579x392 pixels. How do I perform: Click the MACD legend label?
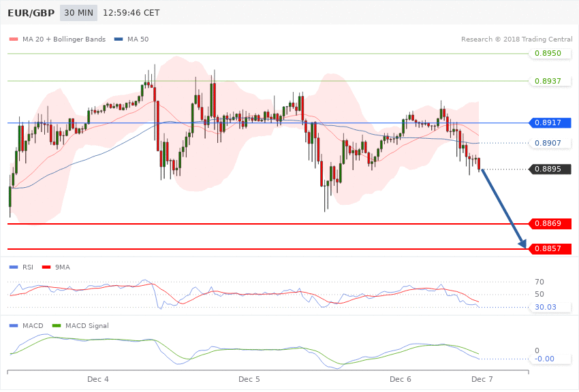click(33, 325)
